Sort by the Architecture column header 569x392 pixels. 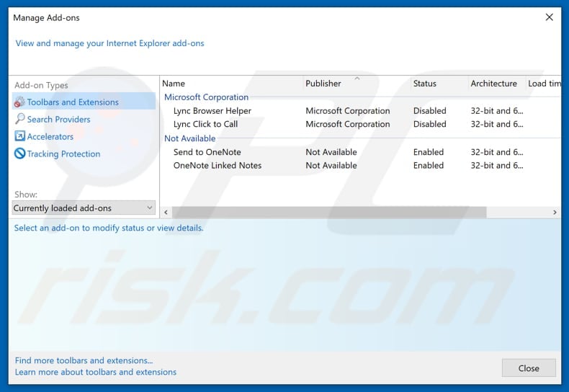(497, 84)
